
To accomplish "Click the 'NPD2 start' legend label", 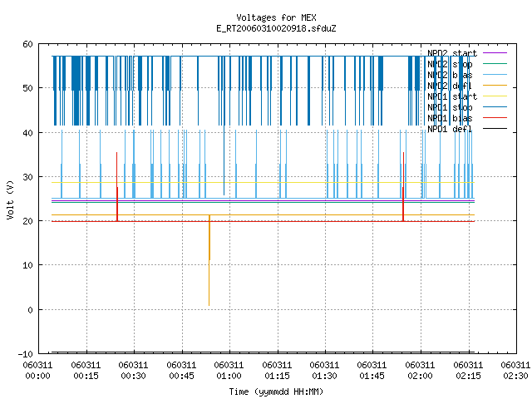I will click(x=452, y=53).
